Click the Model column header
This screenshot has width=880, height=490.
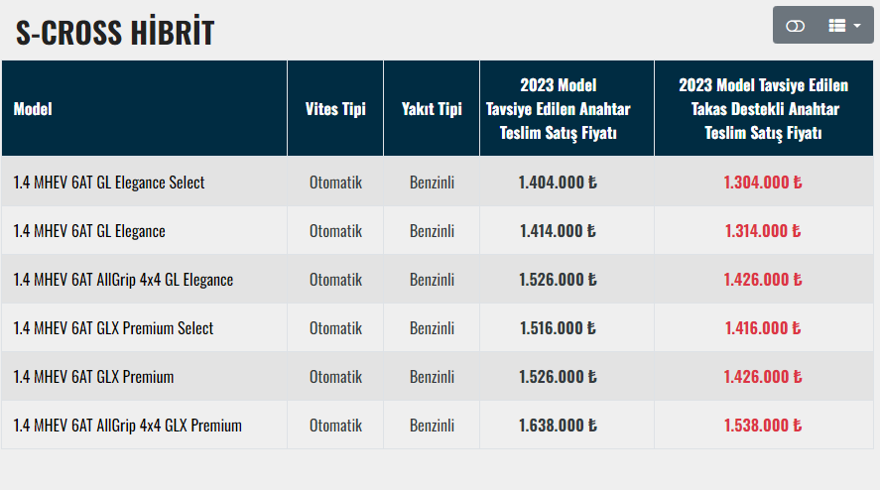click(33, 109)
